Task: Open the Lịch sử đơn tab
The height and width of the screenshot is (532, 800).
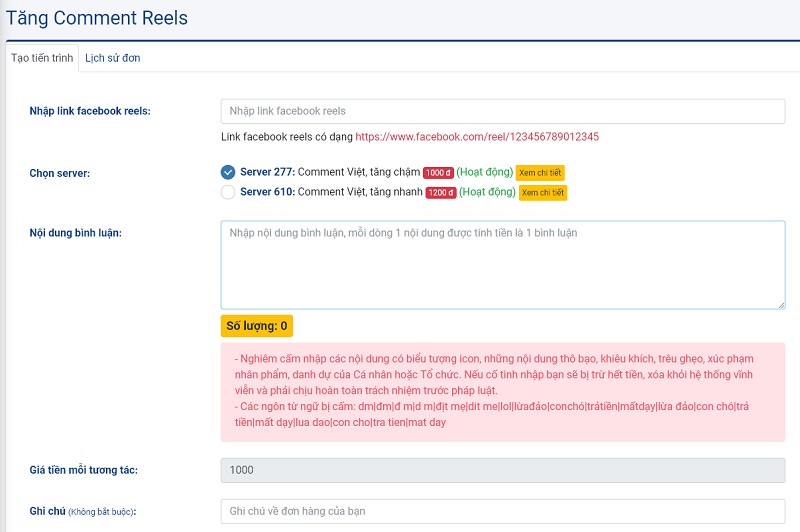Action: pos(113,58)
